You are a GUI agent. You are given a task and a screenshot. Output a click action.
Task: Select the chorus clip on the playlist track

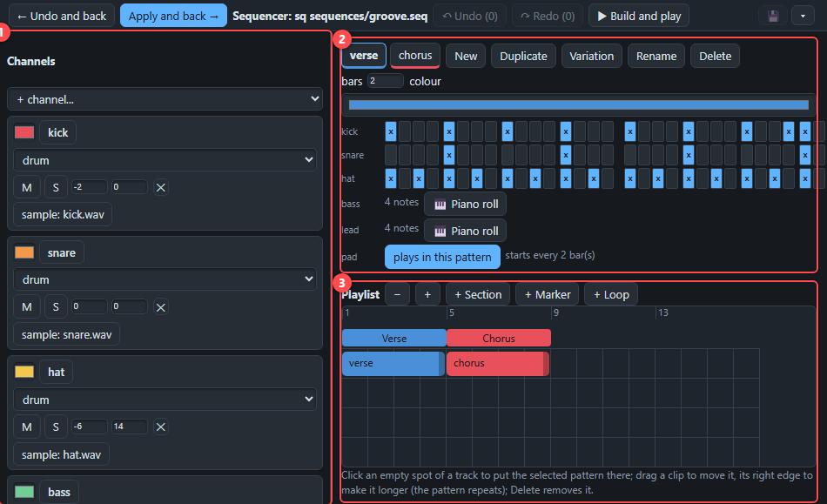click(x=498, y=363)
